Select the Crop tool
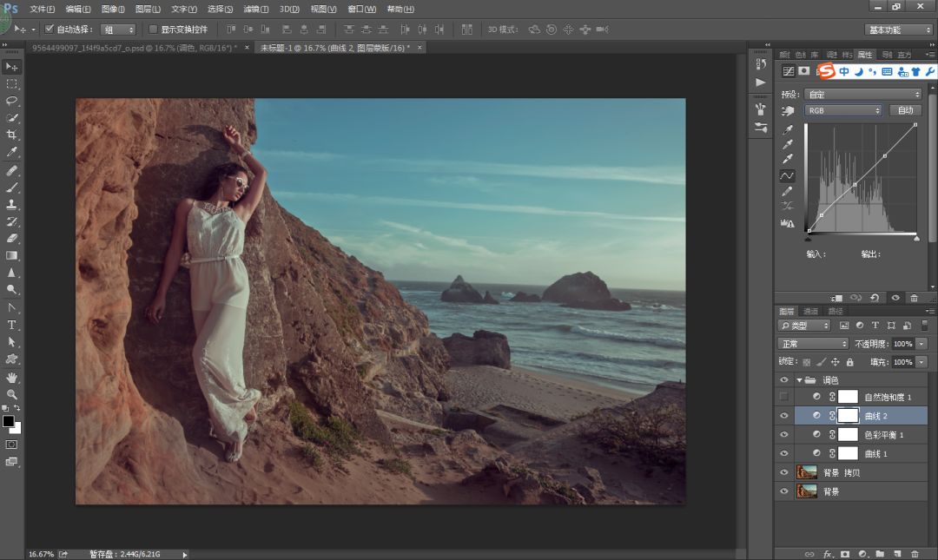The image size is (938, 560). 12,135
